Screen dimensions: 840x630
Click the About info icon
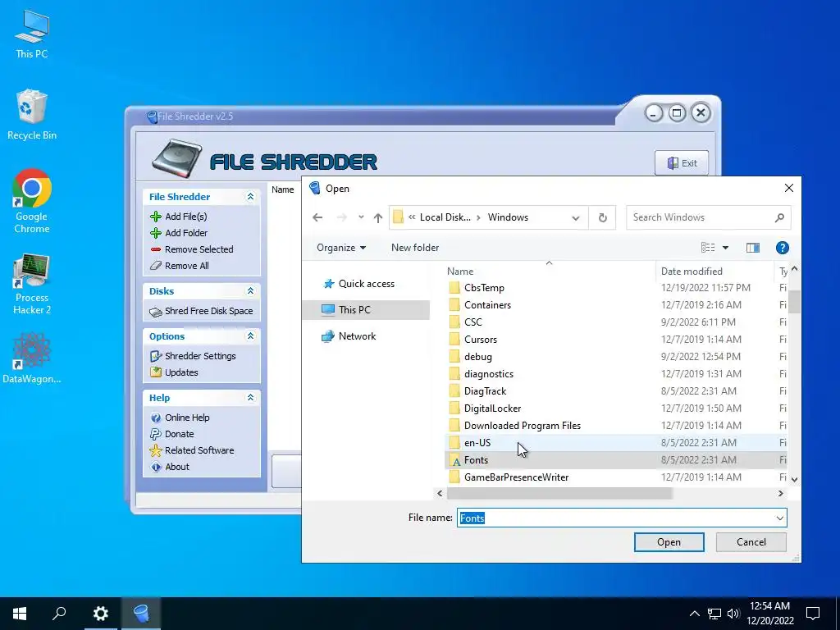point(156,467)
